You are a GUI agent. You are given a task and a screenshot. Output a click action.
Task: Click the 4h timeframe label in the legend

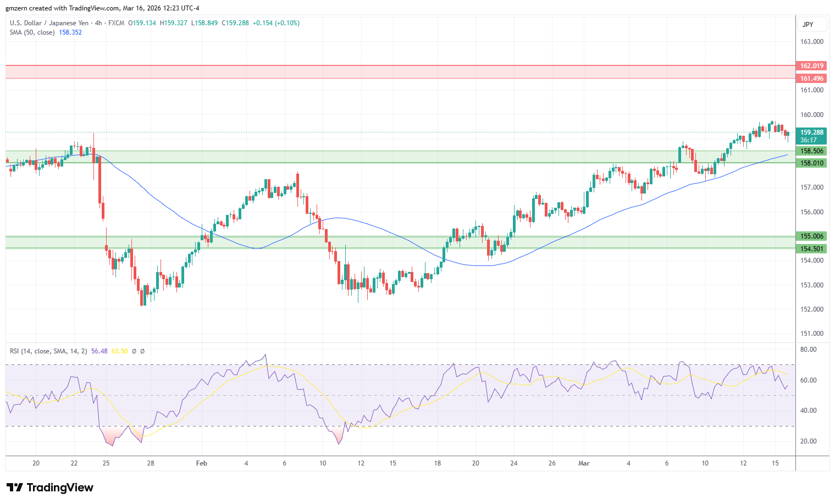[98, 23]
